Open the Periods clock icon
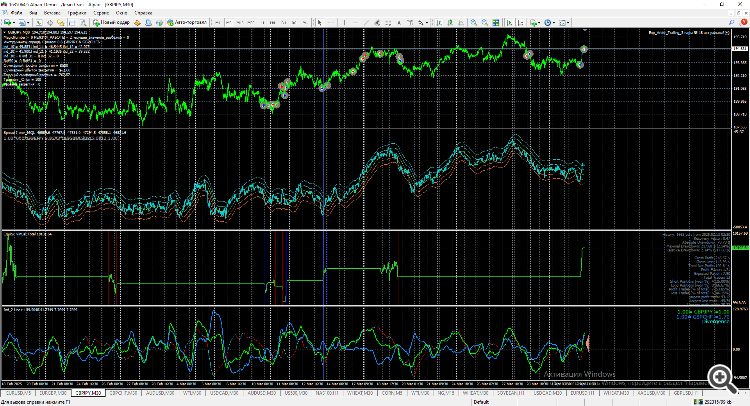The image size is (750, 406). click(x=547, y=22)
